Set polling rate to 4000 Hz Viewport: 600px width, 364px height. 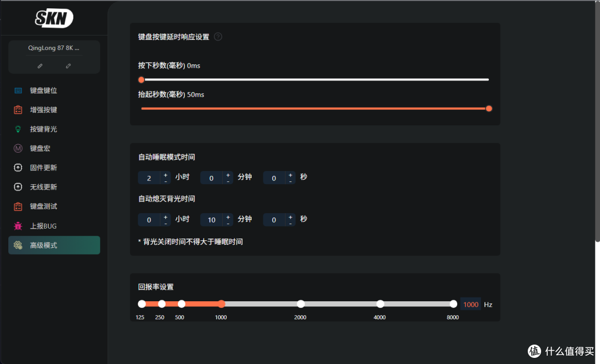click(380, 304)
